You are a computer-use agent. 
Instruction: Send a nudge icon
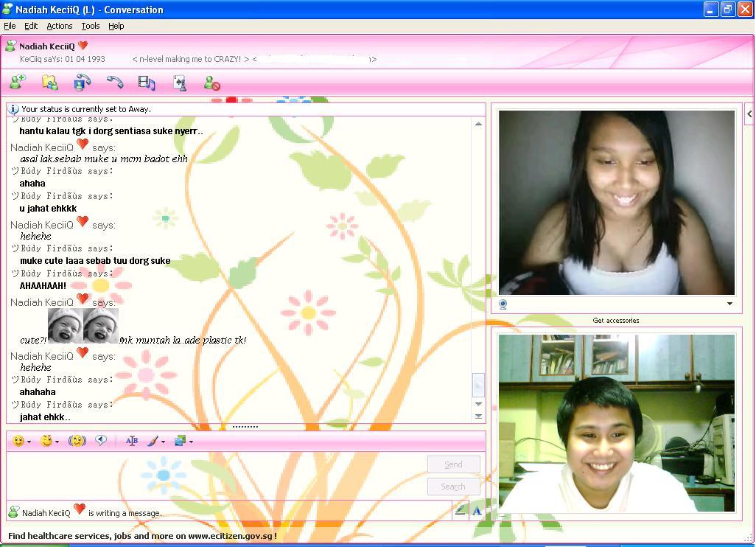pos(77,440)
